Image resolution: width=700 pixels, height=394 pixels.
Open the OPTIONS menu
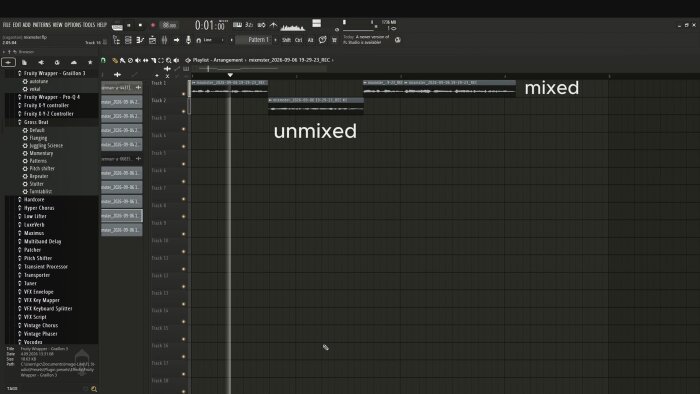(73, 25)
